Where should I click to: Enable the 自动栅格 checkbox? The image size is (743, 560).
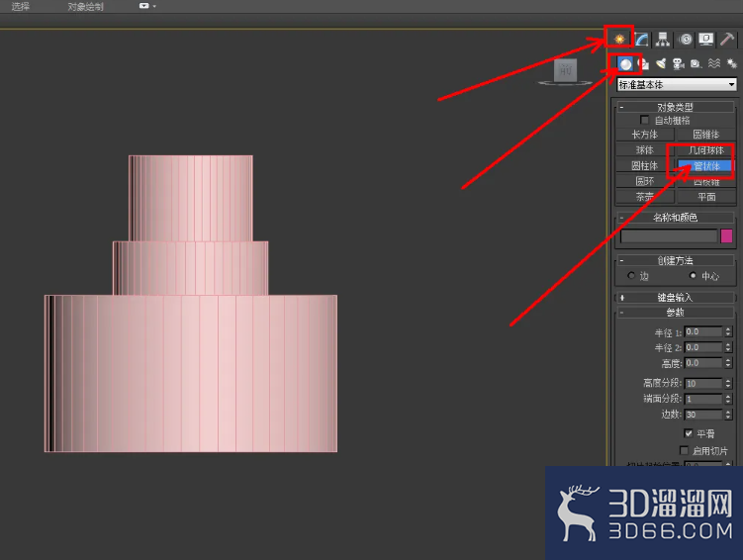point(644,120)
